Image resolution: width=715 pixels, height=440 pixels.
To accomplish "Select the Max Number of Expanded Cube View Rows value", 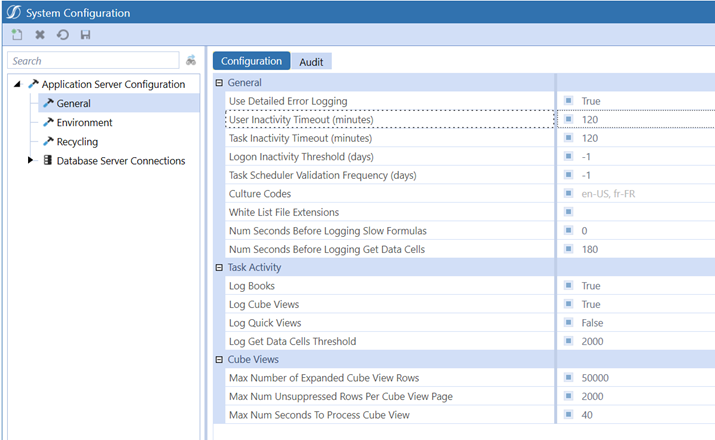I will coord(596,378).
